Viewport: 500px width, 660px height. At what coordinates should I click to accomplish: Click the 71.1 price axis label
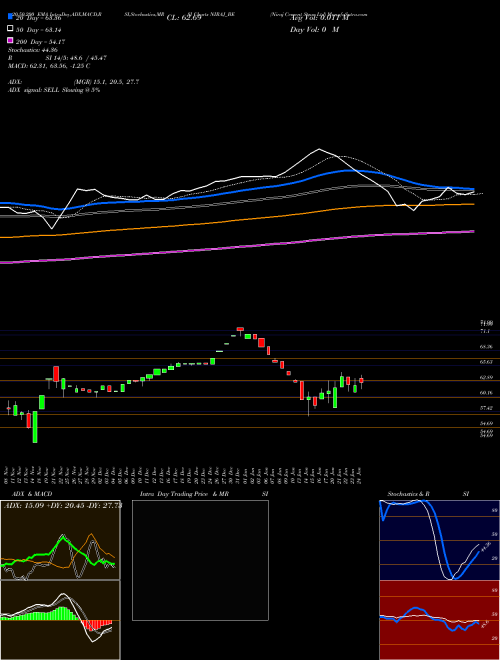[485, 332]
